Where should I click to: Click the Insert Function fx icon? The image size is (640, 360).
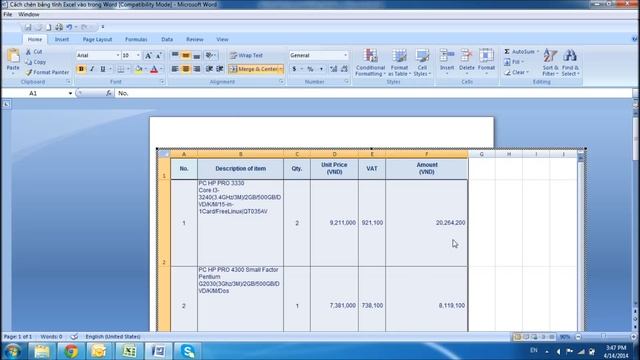pos(109,93)
